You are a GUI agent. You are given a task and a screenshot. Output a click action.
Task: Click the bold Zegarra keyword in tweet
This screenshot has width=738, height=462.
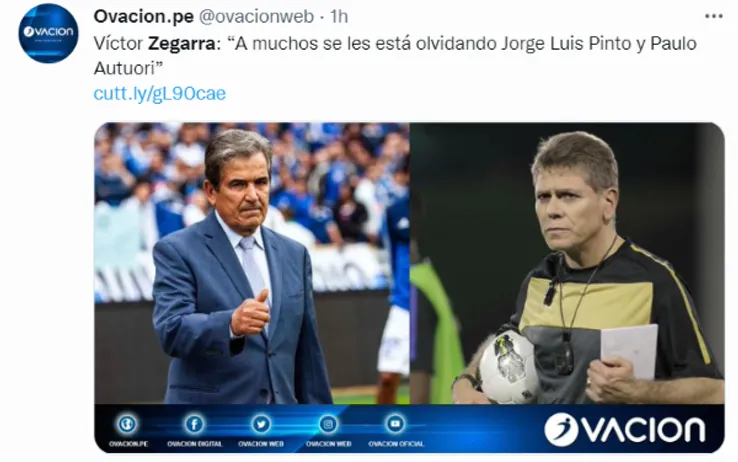[x=182, y=43]
